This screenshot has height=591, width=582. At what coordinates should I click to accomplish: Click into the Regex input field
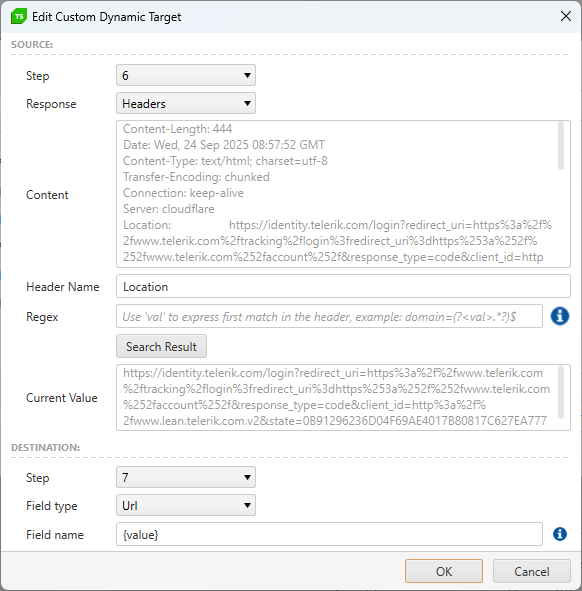click(329, 316)
